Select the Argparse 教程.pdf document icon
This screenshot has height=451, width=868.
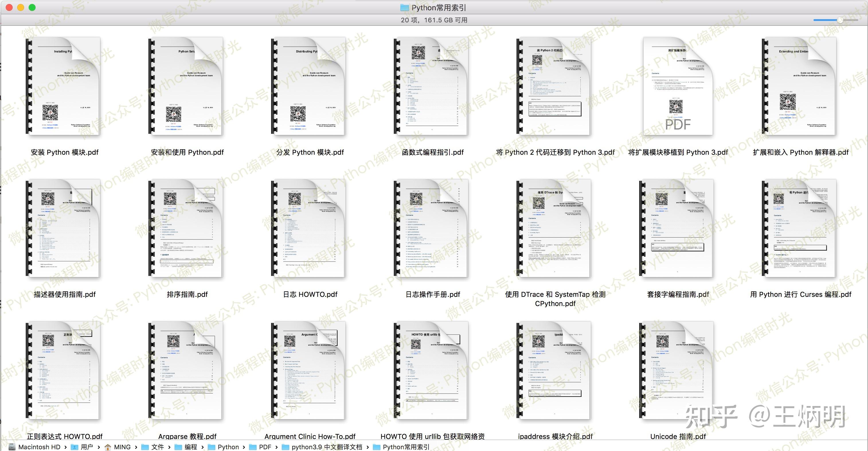[186, 370]
